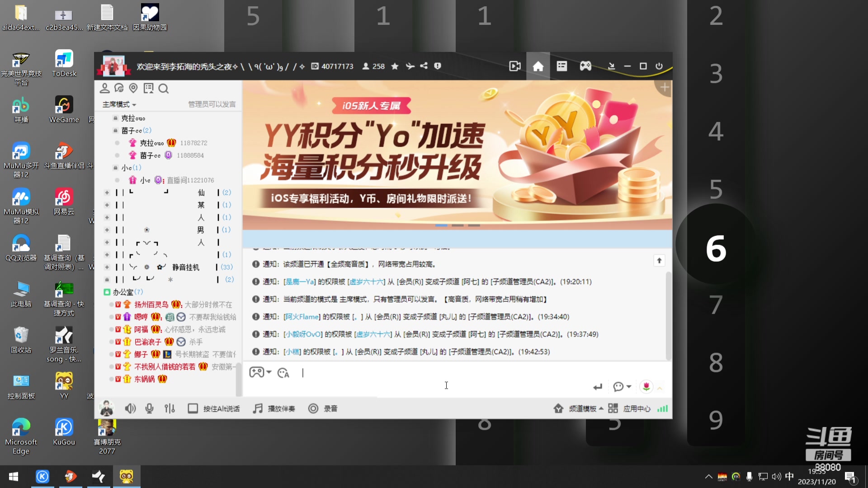Mute the speaker output
This screenshot has width=868, height=488.
(x=130, y=408)
